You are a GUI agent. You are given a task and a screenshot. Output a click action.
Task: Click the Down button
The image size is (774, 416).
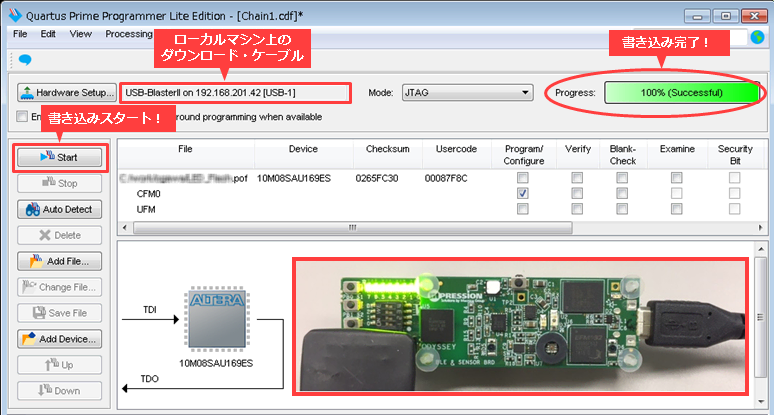(60, 391)
